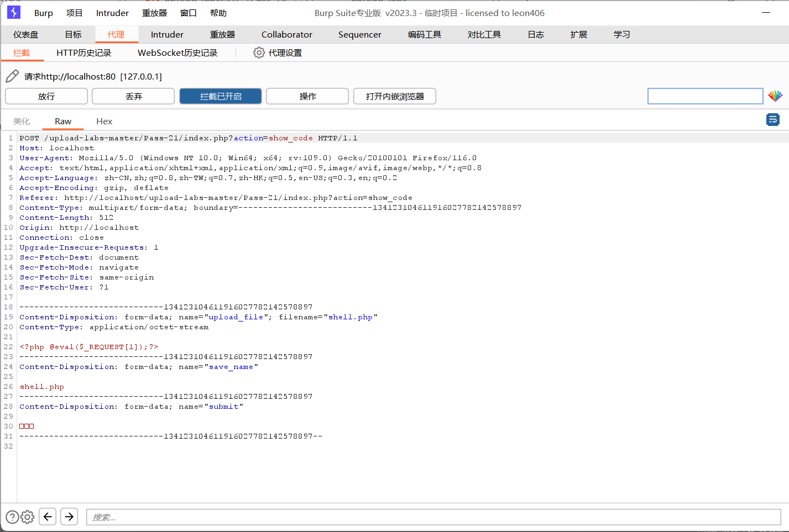Click the name="save_name" disposition line

coord(139,367)
